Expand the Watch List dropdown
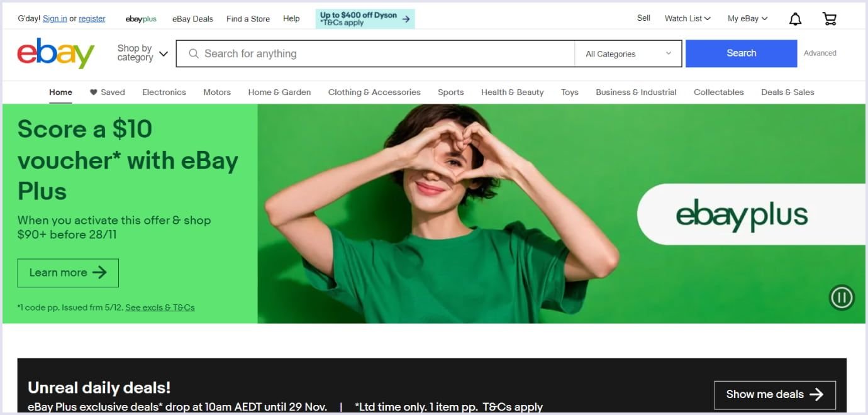Image resolution: width=868 pixels, height=415 pixels. (x=687, y=18)
